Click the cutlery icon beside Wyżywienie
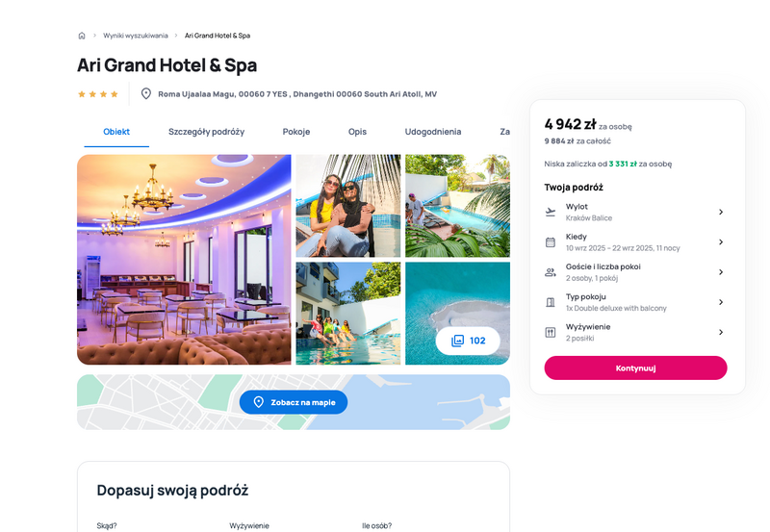Viewport: 770px width, 532px height. [x=551, y=332]
